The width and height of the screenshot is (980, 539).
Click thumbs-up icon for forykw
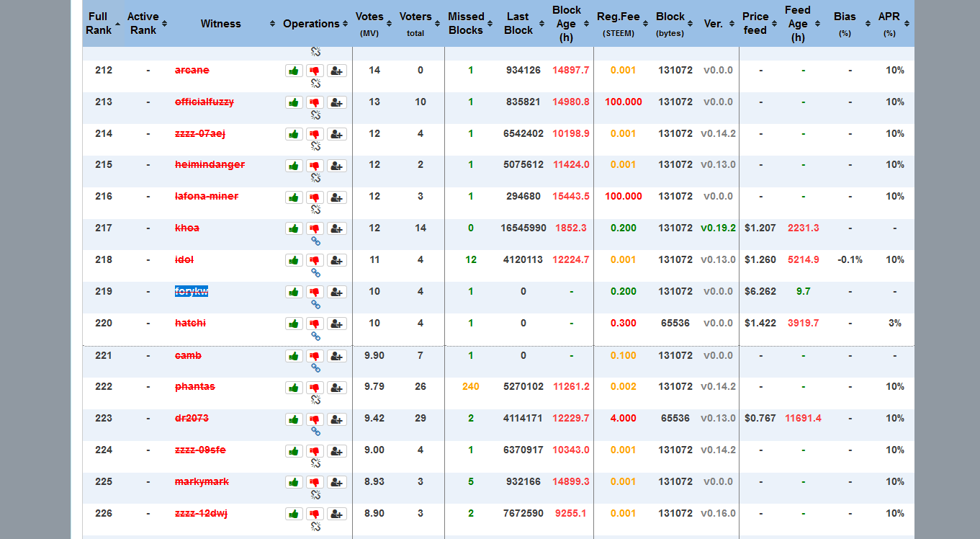(294, 292)
